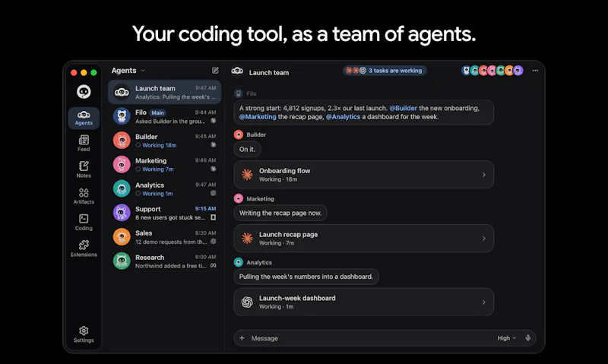Click the Marketing sender avatar in chat

[239, 198]
